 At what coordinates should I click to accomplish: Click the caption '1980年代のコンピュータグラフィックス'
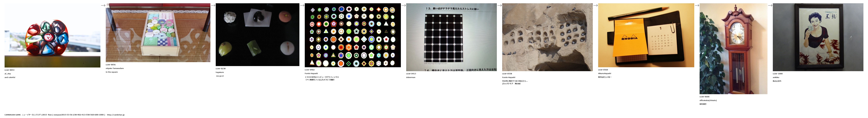tap(322, 77)
